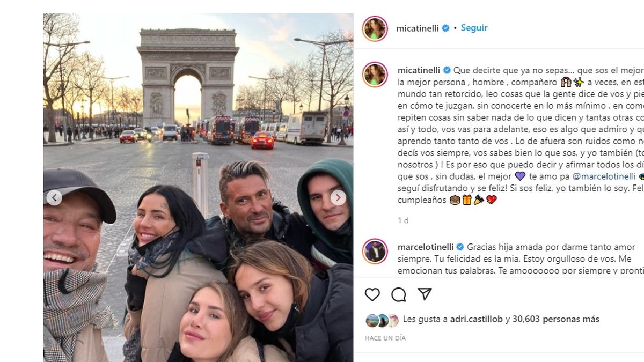Click the HACE UN DÍA timestamp
Viewport: 644px width, 362px height.
385,338
